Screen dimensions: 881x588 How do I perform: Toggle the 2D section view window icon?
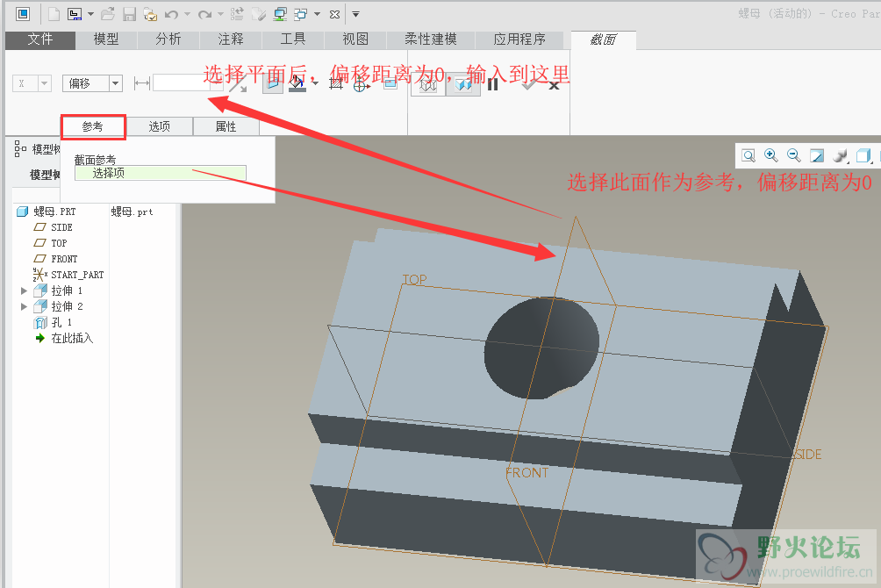click(390, 83)
